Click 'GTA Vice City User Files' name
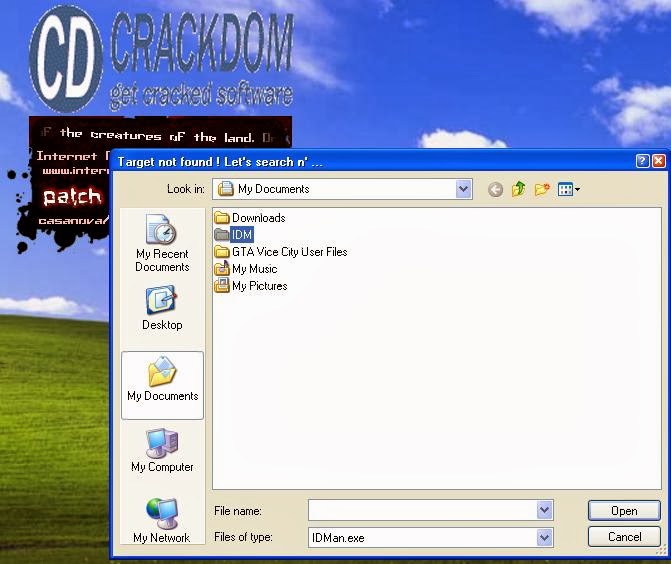Image resolution: width=671 pixels, height=564 pixels. point(290,252)
